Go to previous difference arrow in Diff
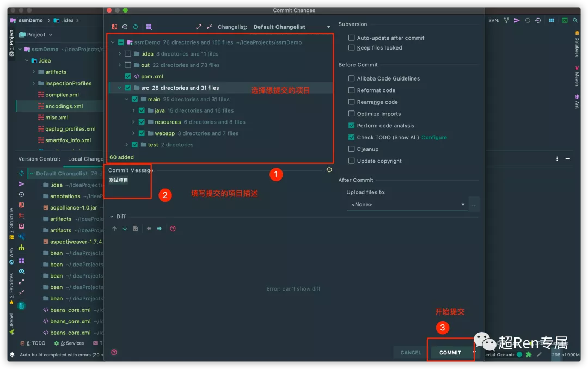The width and height of the screenshot is (588, 369). pyautogui.click(x=114, y=229)
